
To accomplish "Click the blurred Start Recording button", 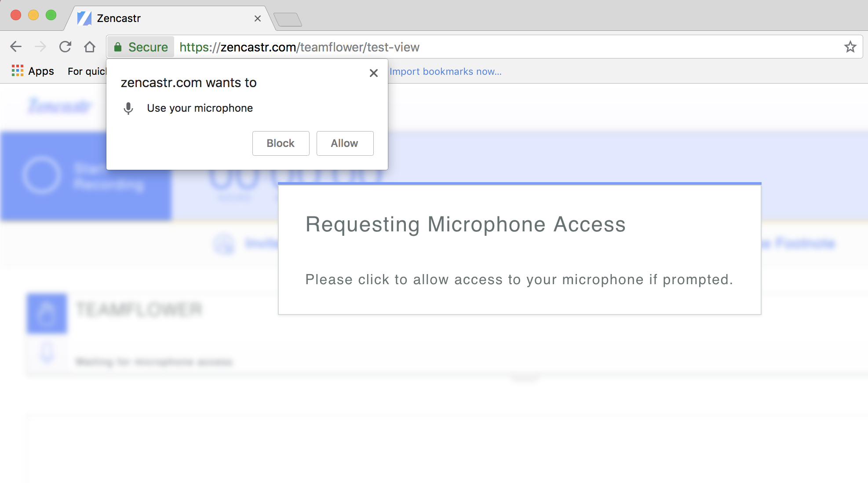I will pos(86,176).
